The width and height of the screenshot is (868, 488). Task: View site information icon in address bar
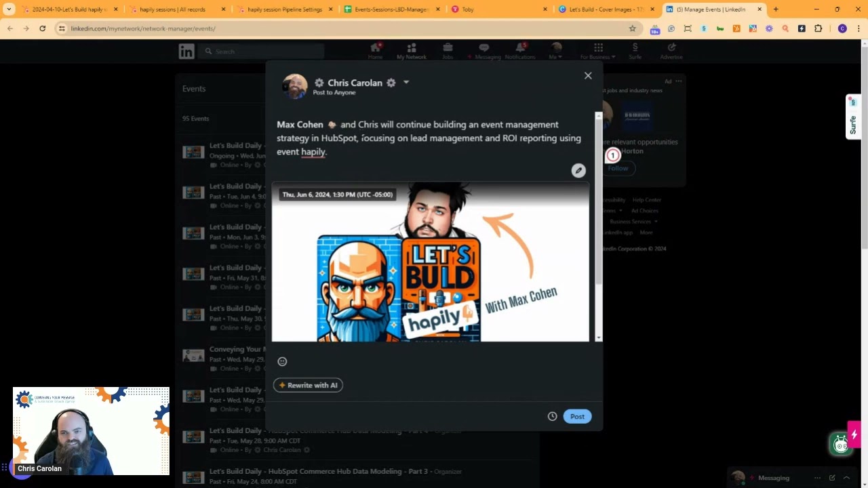point(62,28)
